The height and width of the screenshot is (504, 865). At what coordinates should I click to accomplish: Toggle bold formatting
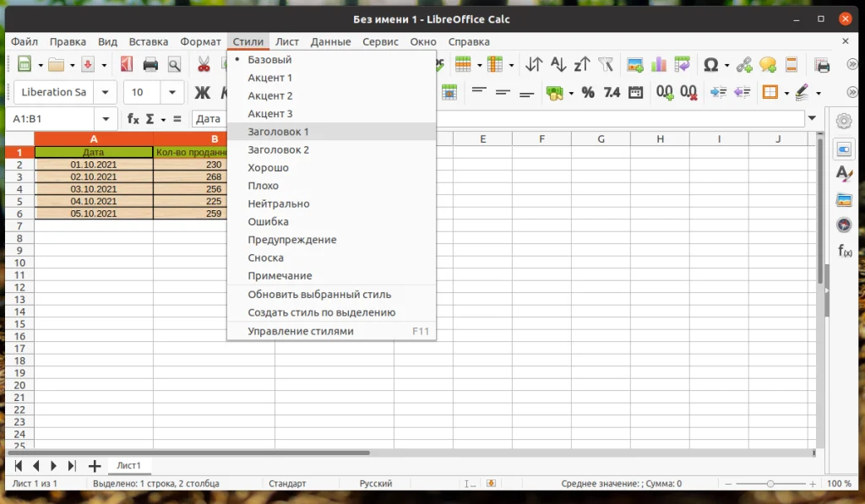point(202,93)
